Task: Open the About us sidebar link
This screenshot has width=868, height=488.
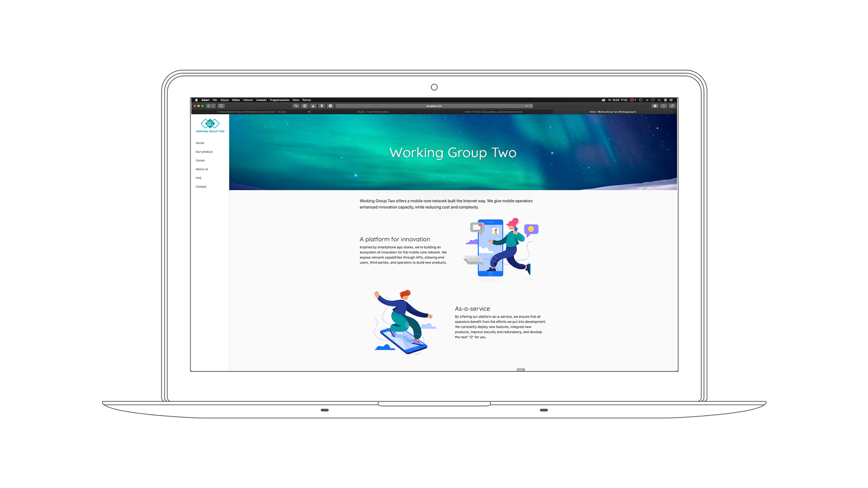Action: tap(202, 169)
